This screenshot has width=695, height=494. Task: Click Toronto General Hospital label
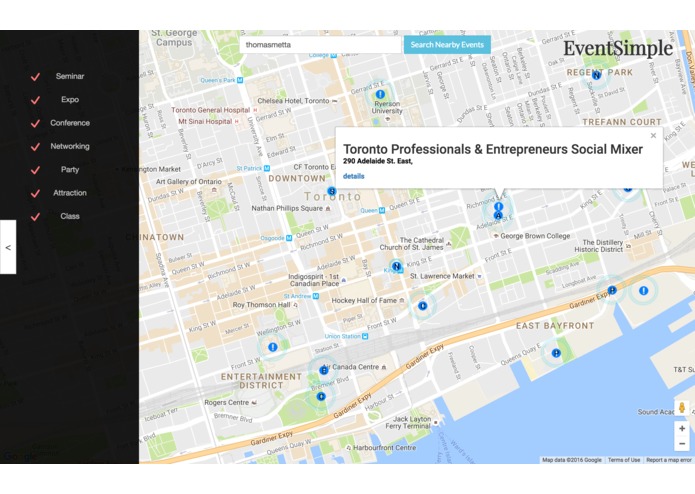pyautogui.click(x=211, y=110)
